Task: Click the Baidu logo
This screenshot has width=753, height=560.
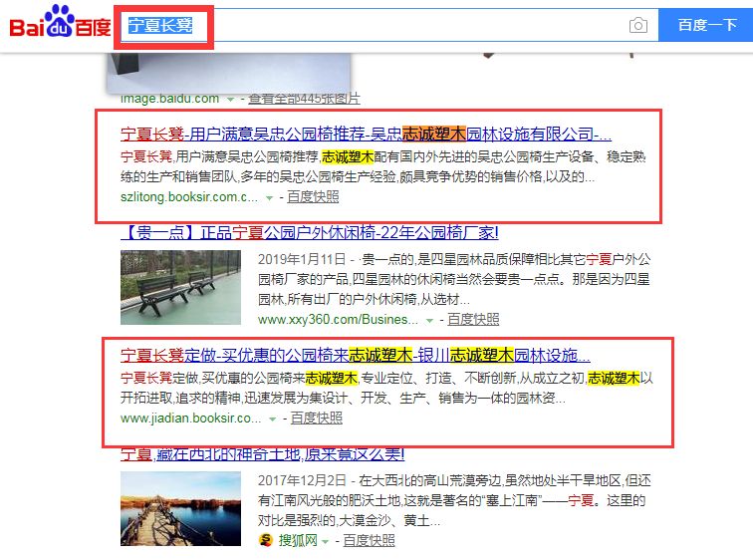Action: pyautogui.click(x=60, y=22)
